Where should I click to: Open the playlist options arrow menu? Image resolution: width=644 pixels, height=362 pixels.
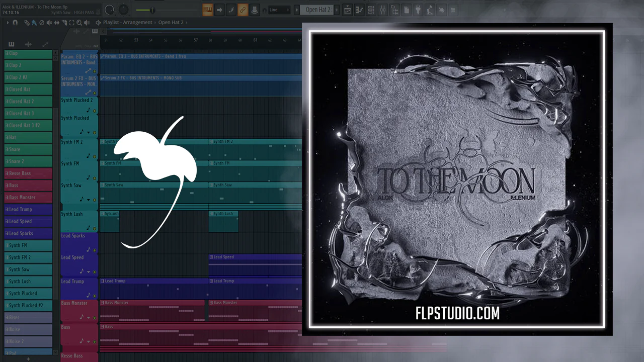point(8,23)
